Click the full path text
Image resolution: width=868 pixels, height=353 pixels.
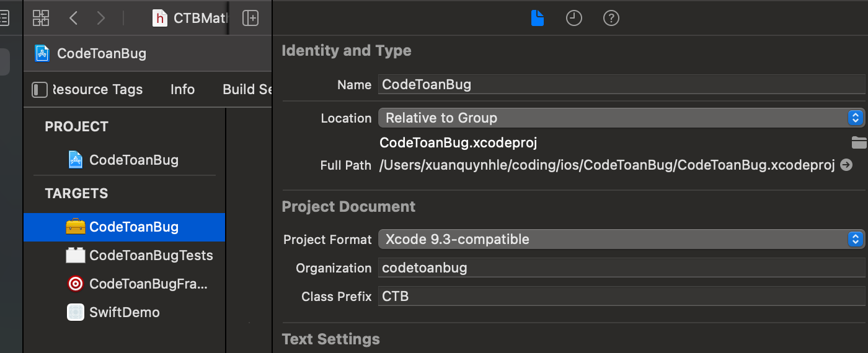click(607, 165)
